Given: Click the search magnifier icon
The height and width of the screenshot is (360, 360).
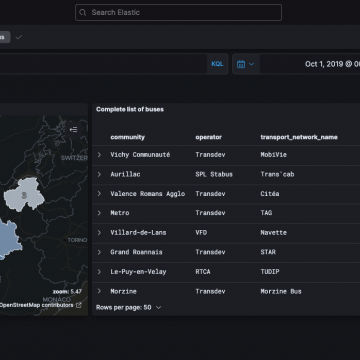Looking at the screenshot, I should [x=83, y=13].
